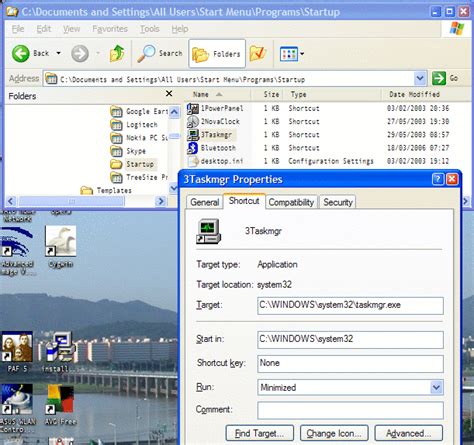Click the folder tree scroll-up arrow
The width and height of the screenshot is (474, 445).
174,112
